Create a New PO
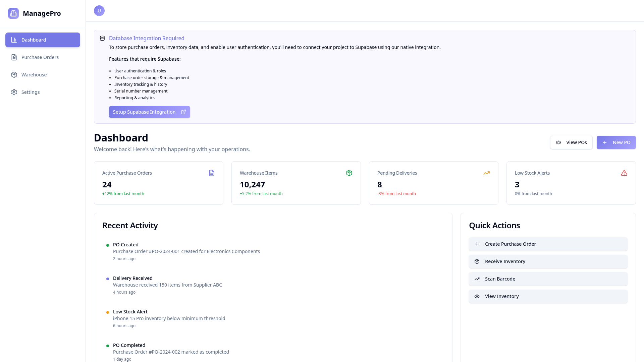This screenshot has height=362, width=644. (616, 142)
